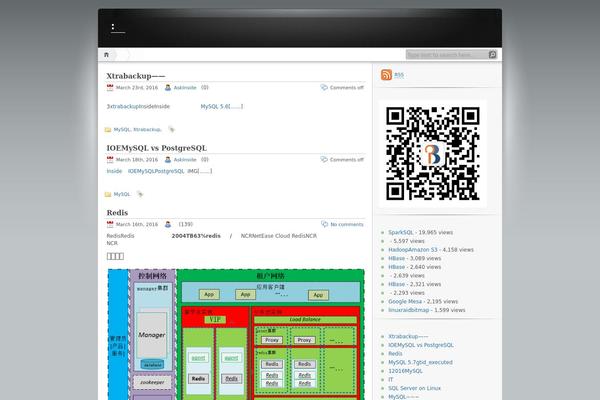Screen dimensions: 600x400
Task: Open IOEMySQL vs PostgreSQL in recent posts sidebar
Action: coord(421,345)
